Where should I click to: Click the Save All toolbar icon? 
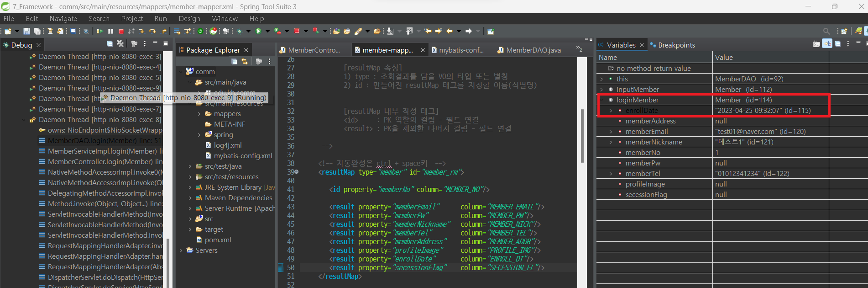tap(37, 31)
